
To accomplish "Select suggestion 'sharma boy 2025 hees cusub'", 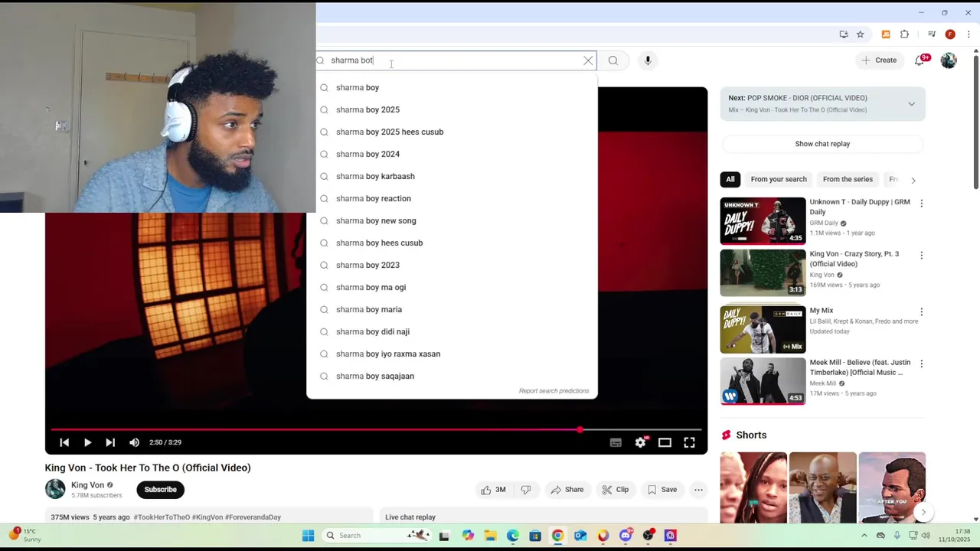I will click(x=452, y=132).
